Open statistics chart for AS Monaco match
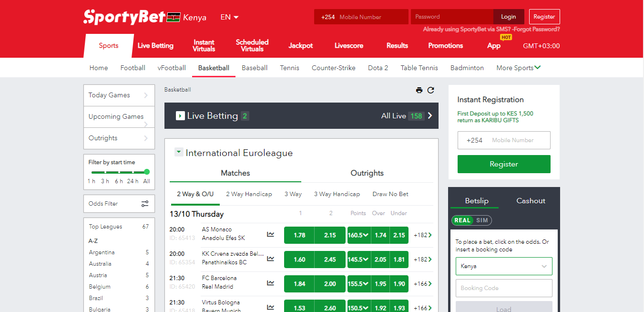 [x=271, y=234]
